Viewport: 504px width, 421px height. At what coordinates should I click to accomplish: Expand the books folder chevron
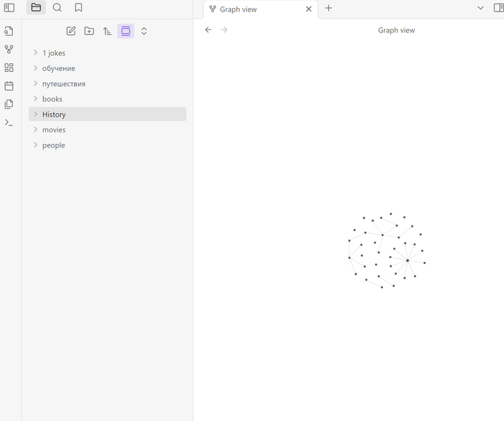36,99
